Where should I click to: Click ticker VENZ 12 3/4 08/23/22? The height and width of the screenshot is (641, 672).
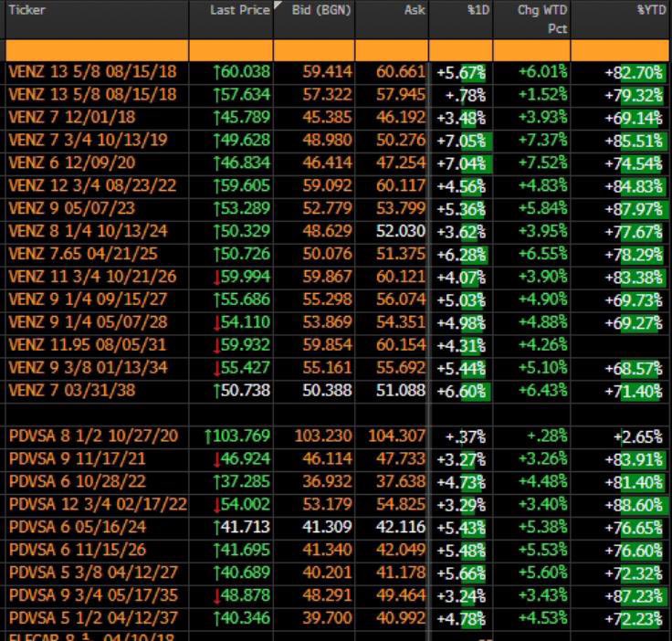[x=92, y=185]
